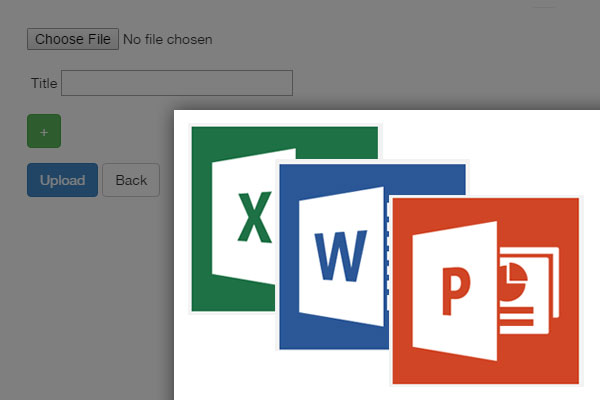This screenshot has width=600, height=400.
Task: Select the red PowerPoint icon
Action: 484,290
